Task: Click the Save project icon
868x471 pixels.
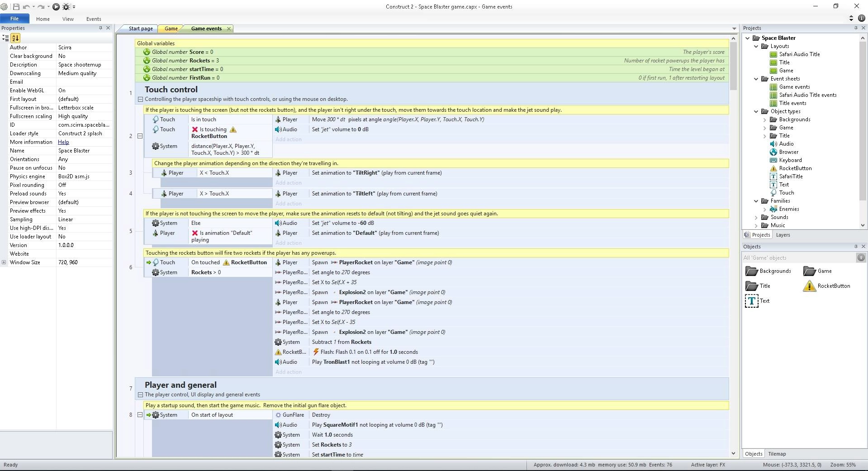Action: [16, 6]
